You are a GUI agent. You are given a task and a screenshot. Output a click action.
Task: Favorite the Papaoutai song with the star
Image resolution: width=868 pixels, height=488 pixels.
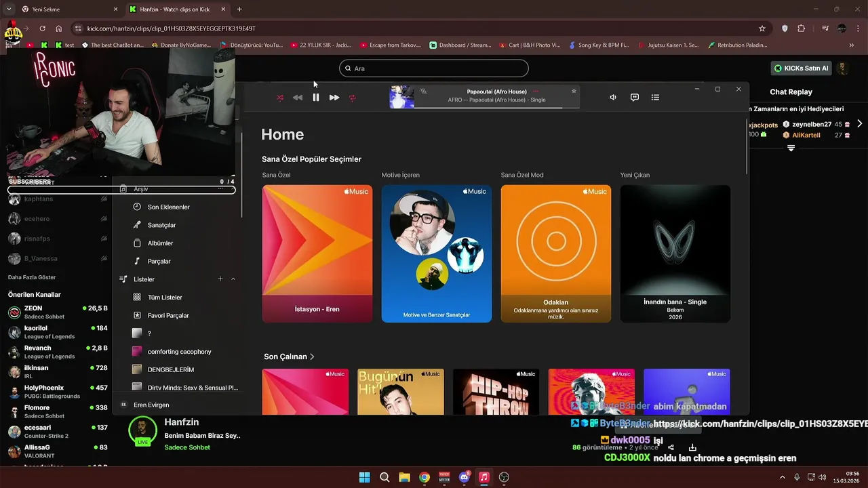point(574,91)
